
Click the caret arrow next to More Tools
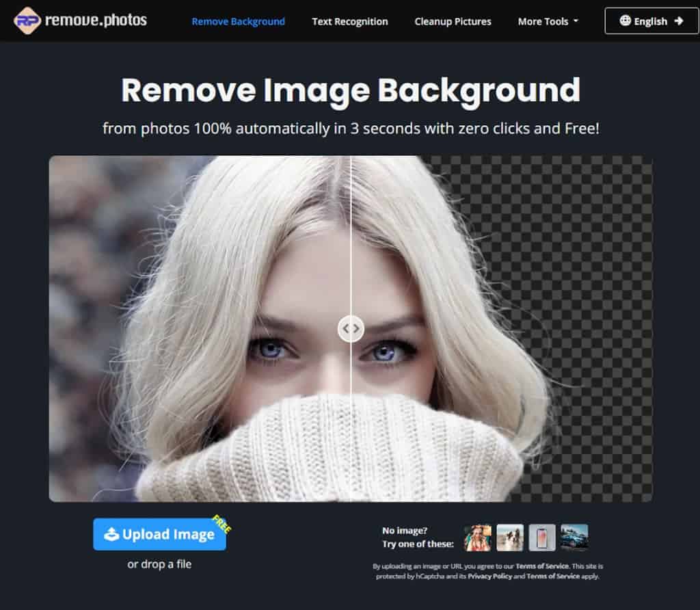576,21
